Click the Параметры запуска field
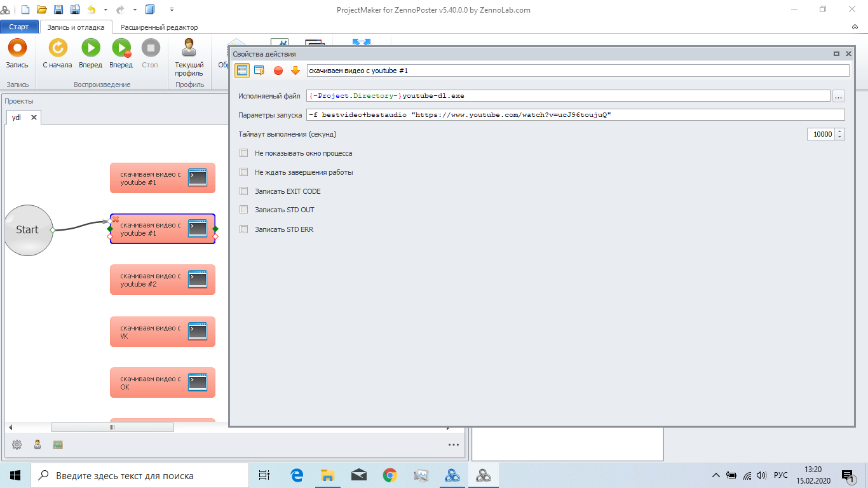 [575, 115]
